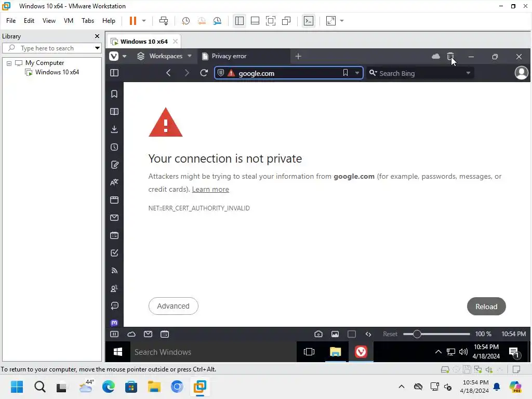The image size is (532, 399).
Task: Expand the library search dropdown arrow
Action: pyautogui.click(x=97, y=48)
